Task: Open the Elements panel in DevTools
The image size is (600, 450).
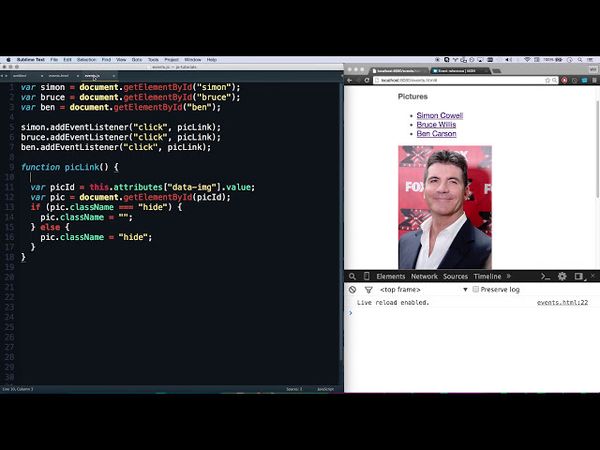Action: tap(390, 276)
